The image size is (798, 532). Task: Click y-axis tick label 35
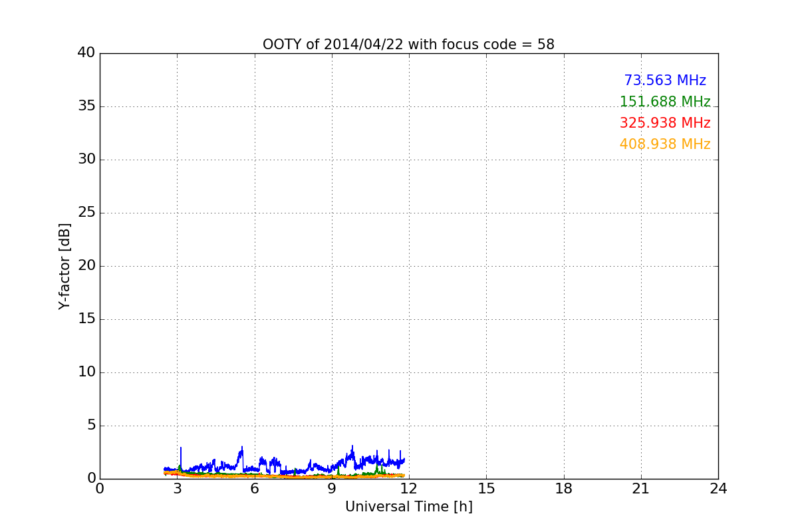86,106
